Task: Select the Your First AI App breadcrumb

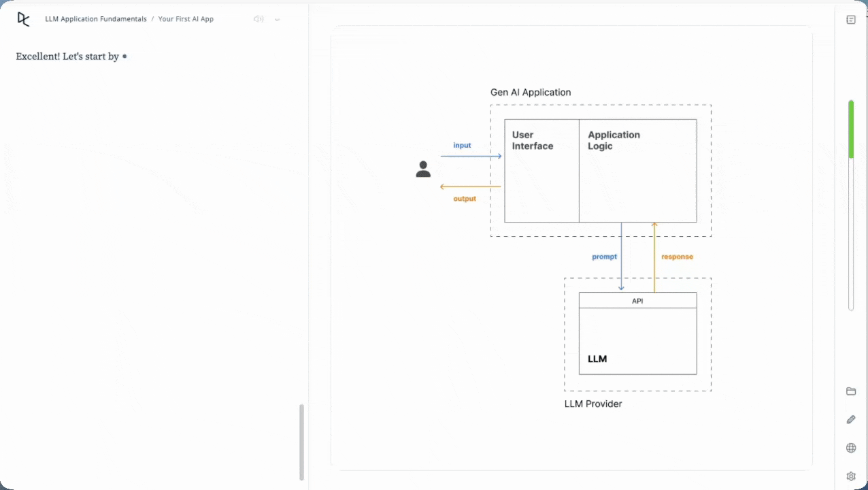Action: 186,19
